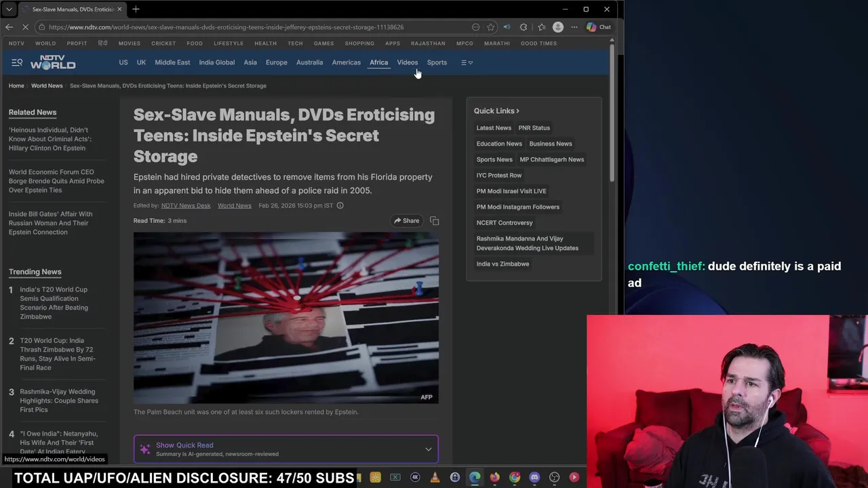Viewport: 868px width, 488px height.
Task: Select the US section tab
Action: click(123, 62)
